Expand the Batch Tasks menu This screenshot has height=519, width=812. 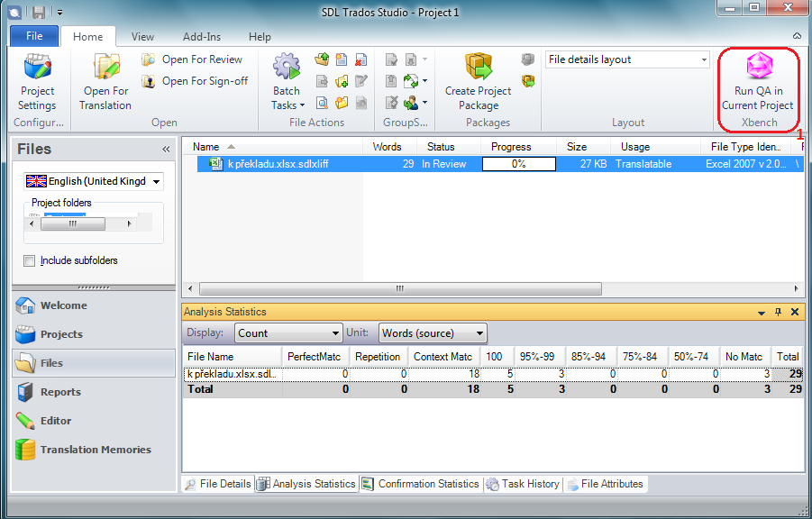tap(287, 82)
